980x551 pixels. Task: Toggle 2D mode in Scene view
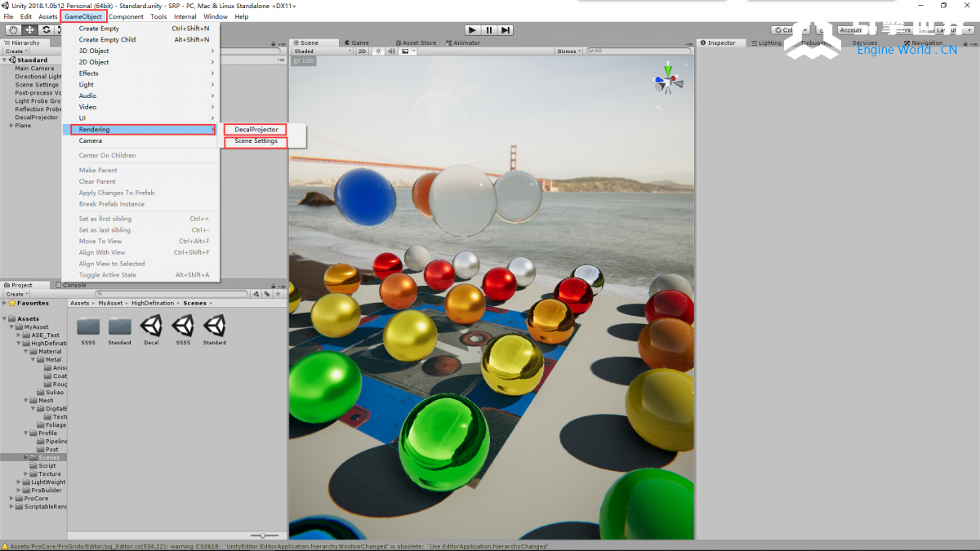pyautogui.click(x=362, y=51)
